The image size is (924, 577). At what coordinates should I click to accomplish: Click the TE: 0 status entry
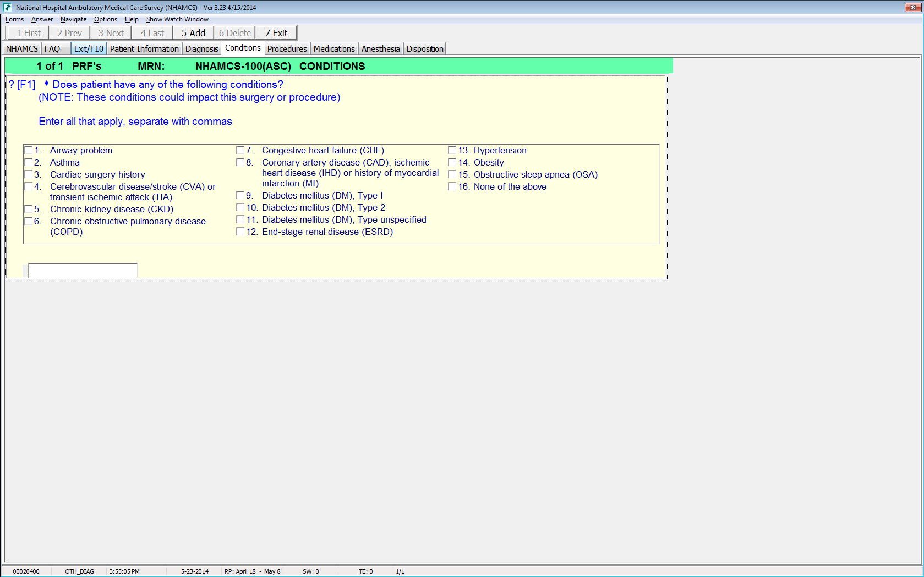point(366,571)
